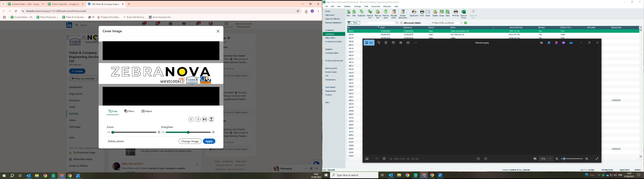Click New quotation icon in Sage toolbar
644x179 pixels.
(348, 13)
